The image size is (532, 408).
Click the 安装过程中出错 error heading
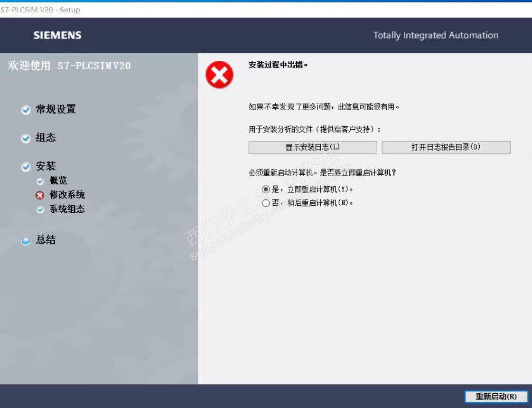278,65
